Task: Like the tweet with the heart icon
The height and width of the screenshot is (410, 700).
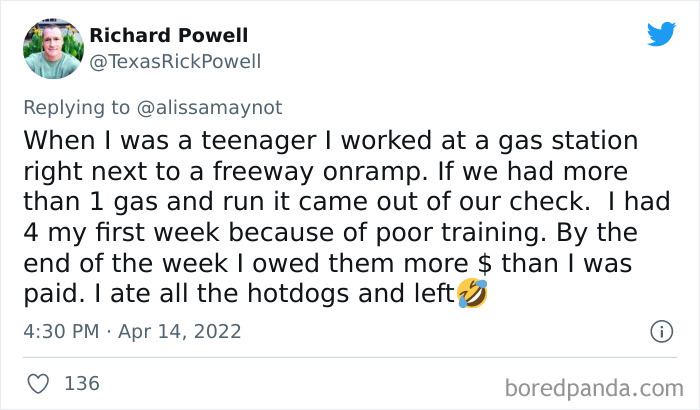Action: (x=38, y=384)
